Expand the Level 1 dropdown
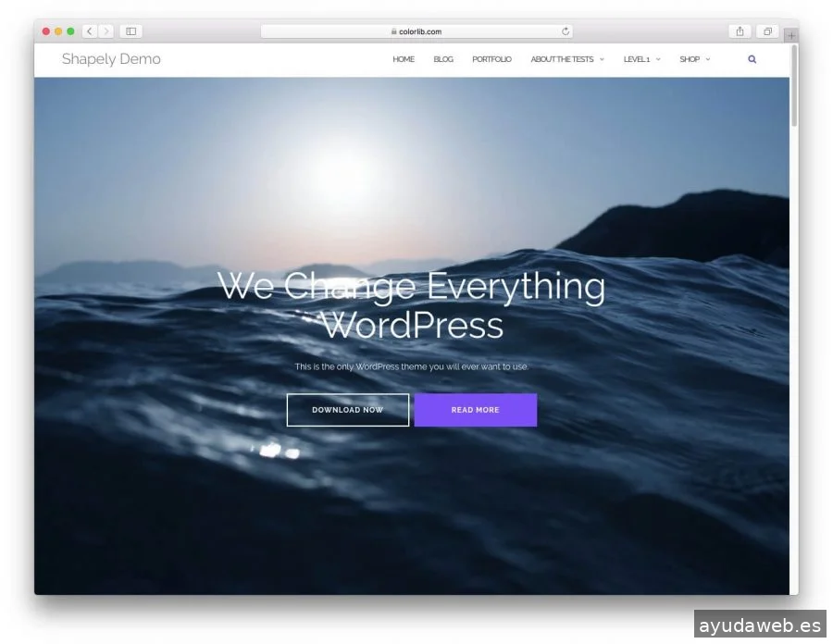 pyautogui.click(x=641, y=59)
